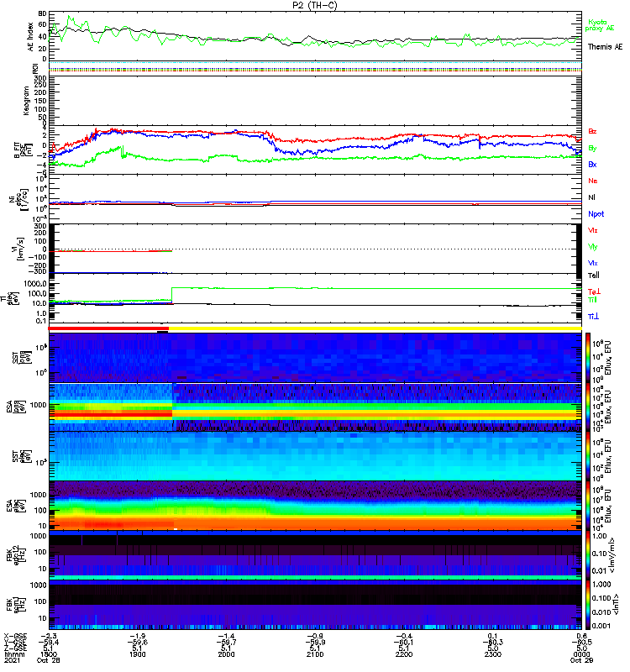Click the '2300' time axis label

[492, 654]
